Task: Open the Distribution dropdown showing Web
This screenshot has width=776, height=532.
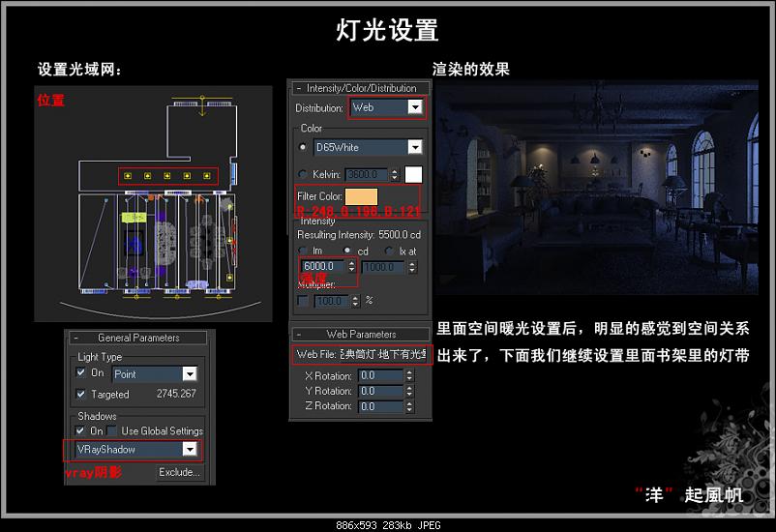Action: click(x=386, y=107)
